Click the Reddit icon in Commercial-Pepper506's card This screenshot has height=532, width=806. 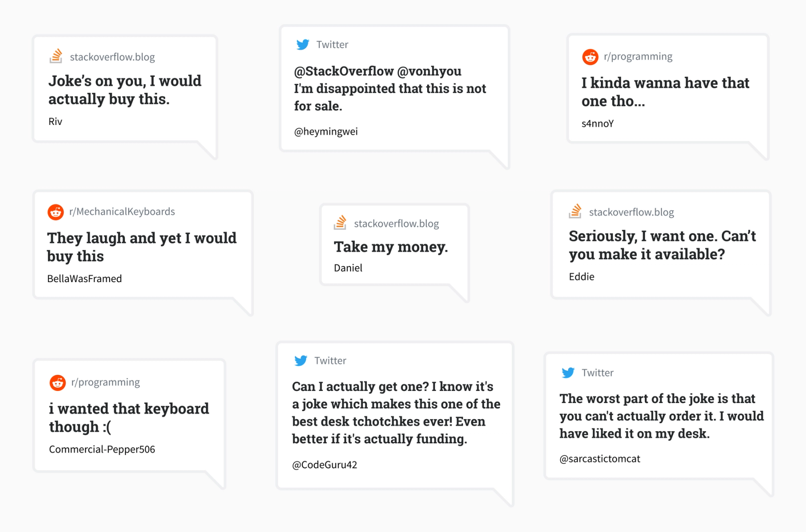58,382
